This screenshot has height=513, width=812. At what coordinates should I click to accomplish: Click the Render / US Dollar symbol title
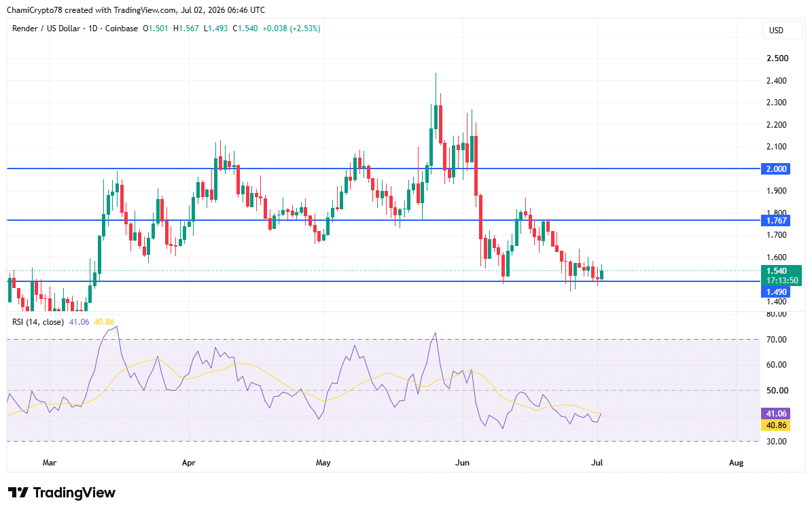(x=46, y=29)
